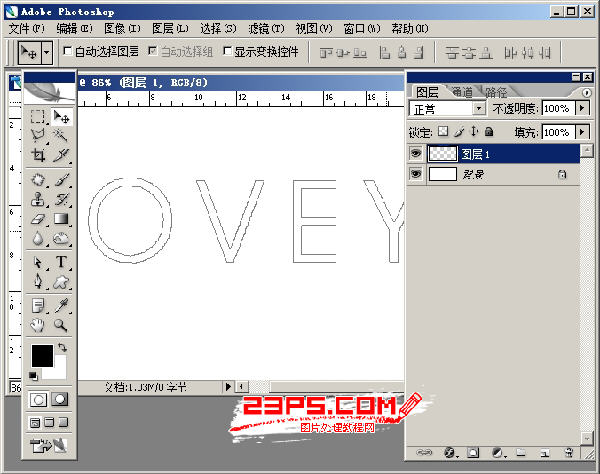Click the create new layer icon

pyautogui.click(x=542, y=452)
